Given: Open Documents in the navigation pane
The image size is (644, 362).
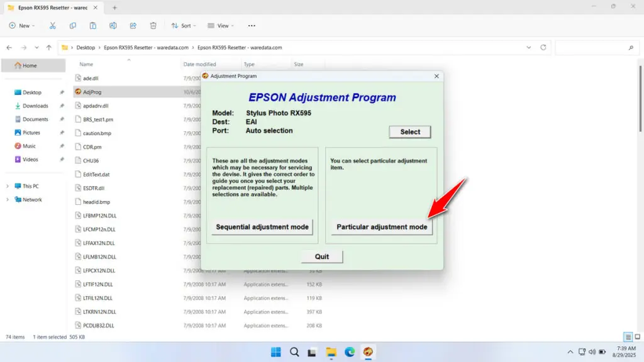Looking at the screenshot, I should 35,119.
